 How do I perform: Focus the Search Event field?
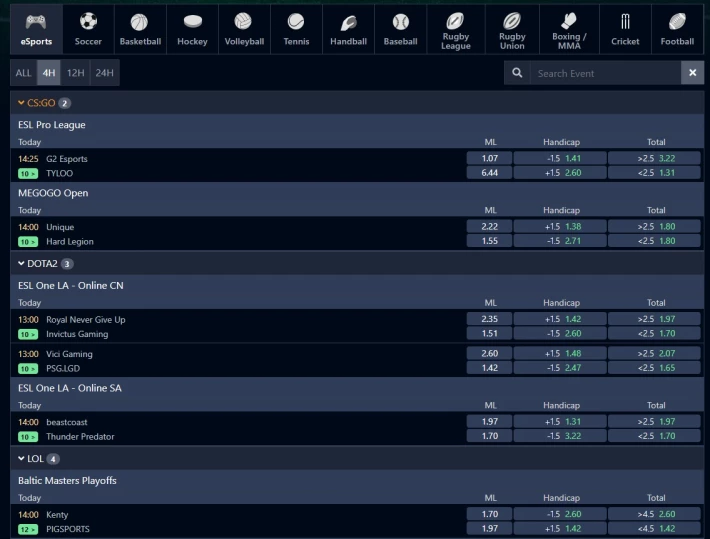point(605,72)
